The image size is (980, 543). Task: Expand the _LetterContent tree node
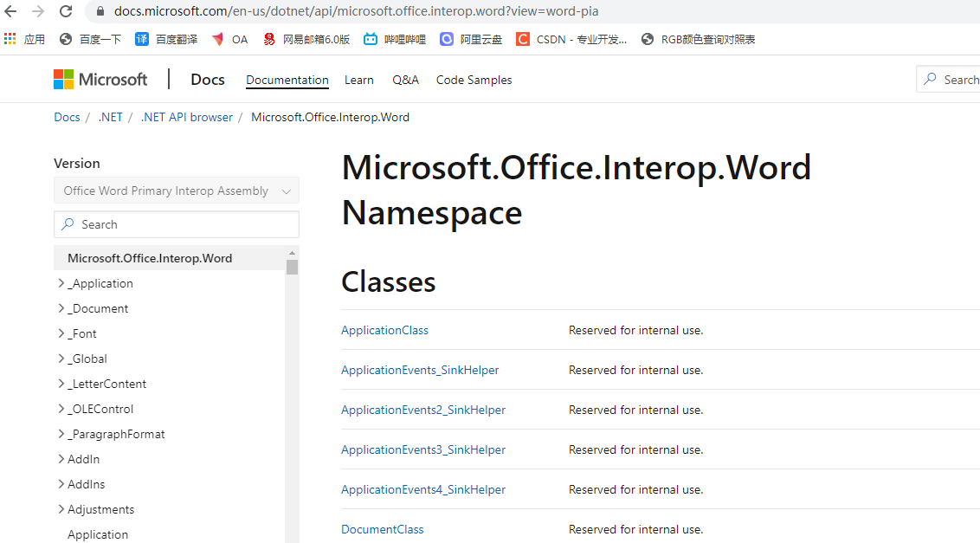pyautogui.click(x=61, y=384)
